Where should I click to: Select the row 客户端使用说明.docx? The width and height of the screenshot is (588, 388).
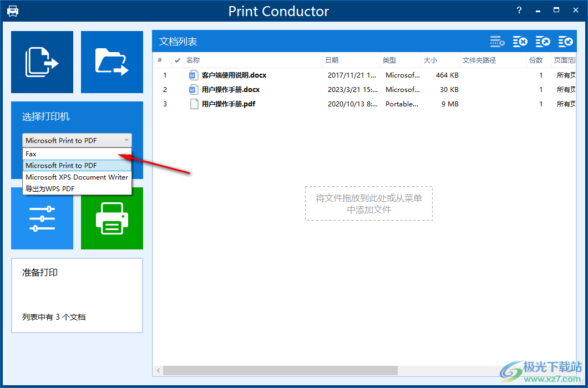pyautogui.click(x=366, y=75)
